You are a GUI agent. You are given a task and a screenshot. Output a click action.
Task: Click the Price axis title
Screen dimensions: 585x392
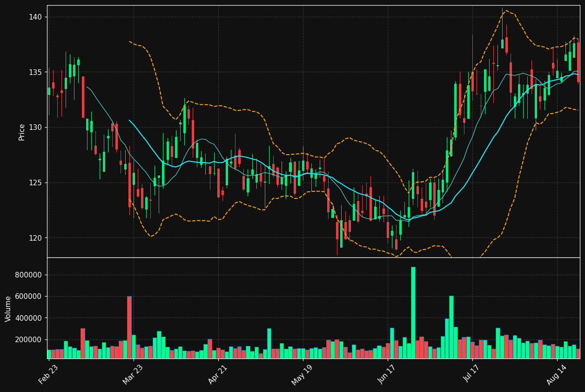pos(22,132)
